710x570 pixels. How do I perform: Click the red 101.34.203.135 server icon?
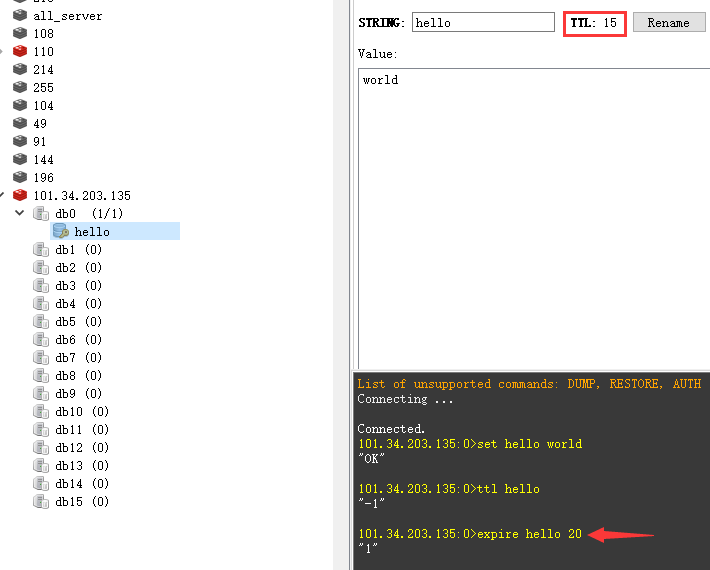click(x=20, y=195)
